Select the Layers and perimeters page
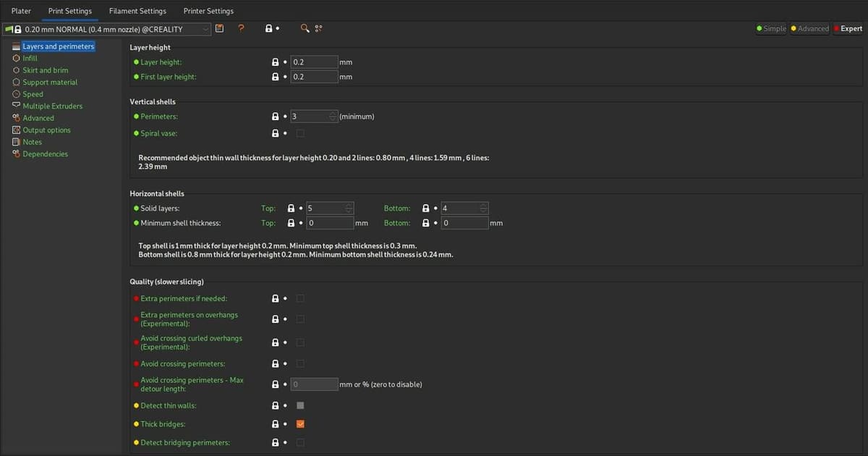Image resolution: width=868 pixels, height=456 pixels. (58, 46)
